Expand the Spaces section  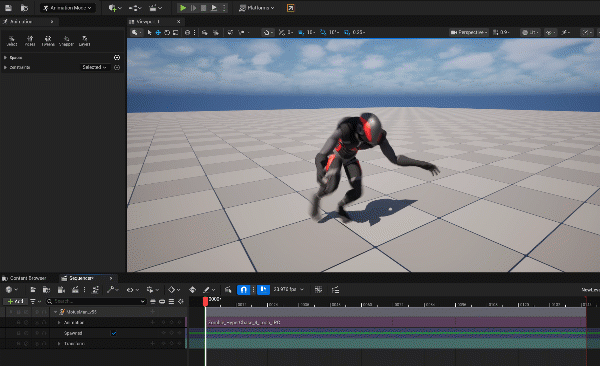[x=5, y=57]
